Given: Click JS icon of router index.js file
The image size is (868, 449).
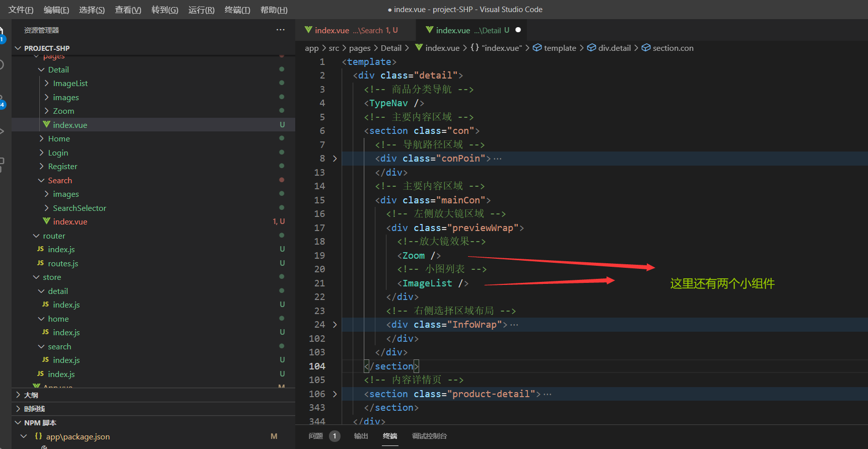Looking at the screenshot, I should (40, 249).
